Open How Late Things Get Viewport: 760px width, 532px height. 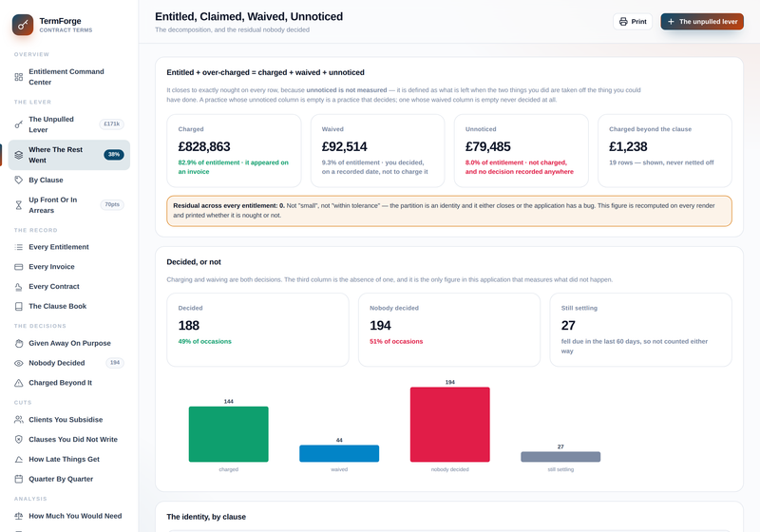(68, 459)
